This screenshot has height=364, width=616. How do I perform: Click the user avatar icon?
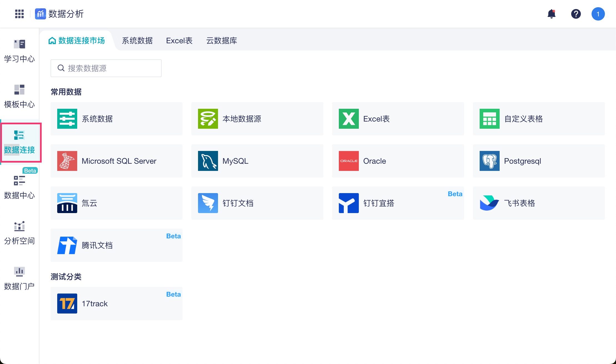[598, 14]
